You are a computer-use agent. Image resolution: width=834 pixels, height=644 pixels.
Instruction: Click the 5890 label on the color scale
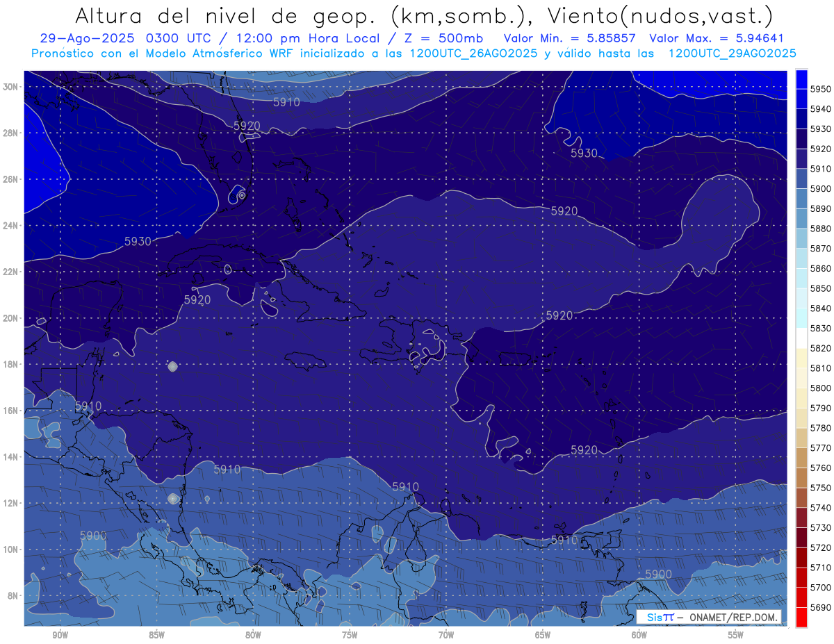[x=821, y=208]
